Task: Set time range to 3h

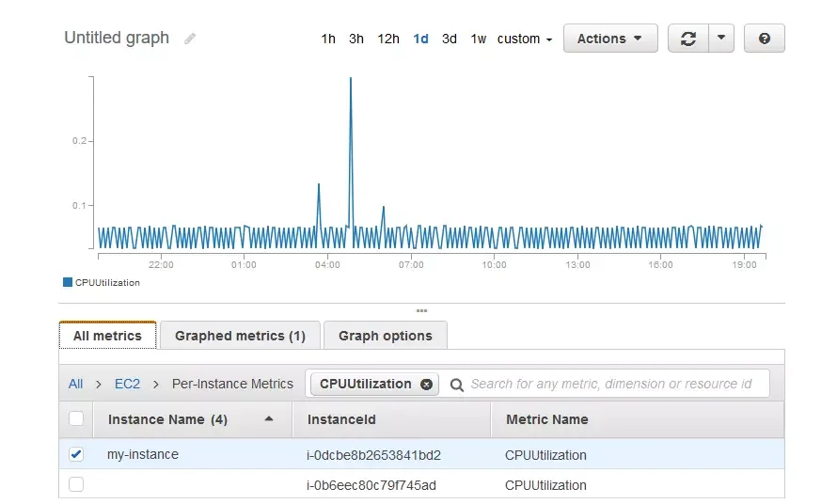Action: click(356, 39)
